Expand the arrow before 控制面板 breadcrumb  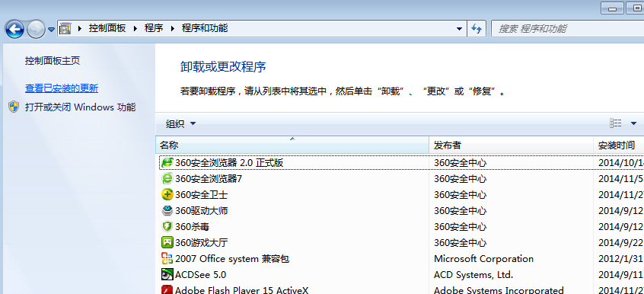point(80,28)
